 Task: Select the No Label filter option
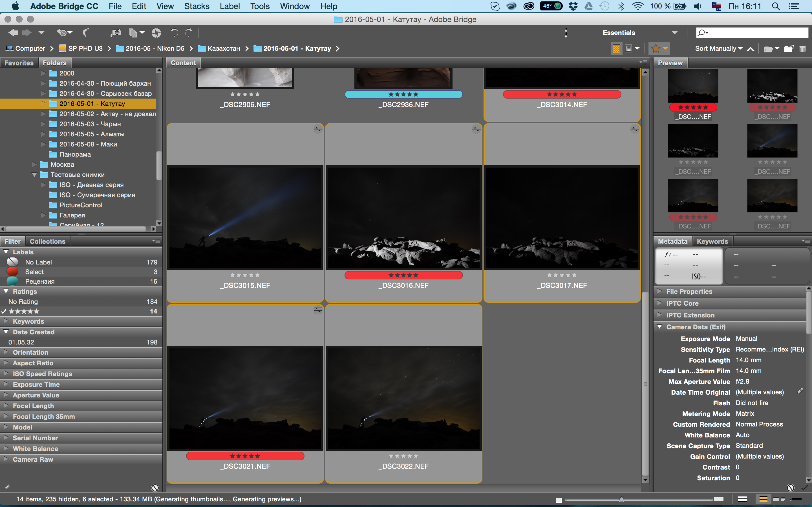pyautogui.click(x=38, y=262)
